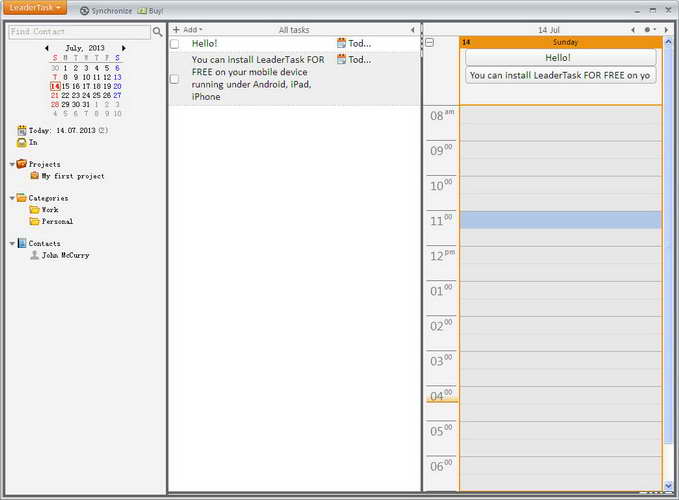Open calendar view options dropdown

coord(650,30)
